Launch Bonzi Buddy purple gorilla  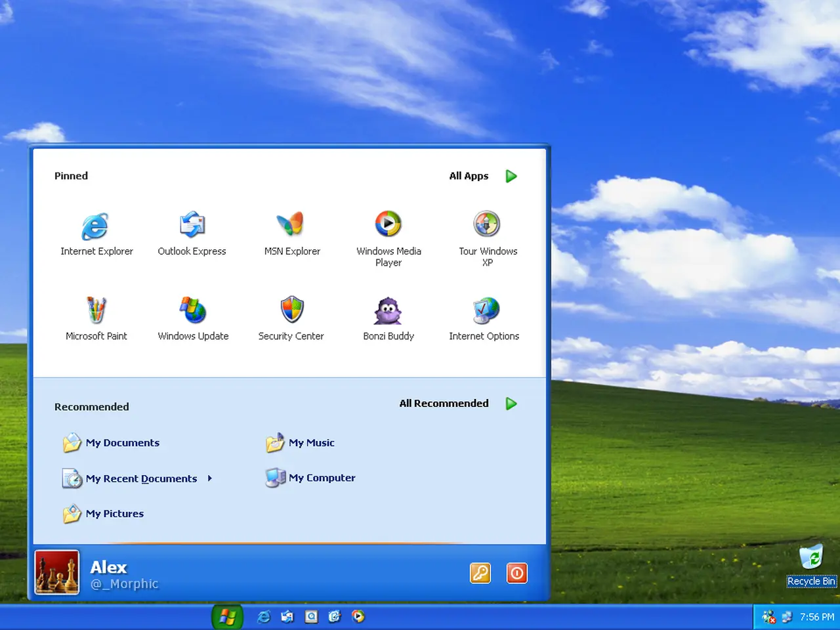click(x=388, y=311)
